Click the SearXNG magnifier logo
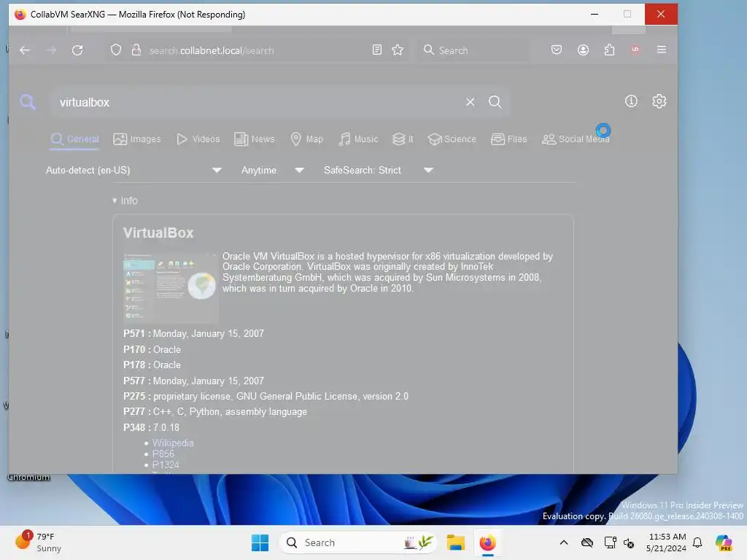This screenshot has height=560, width=747. pyautogui.click(x=28, y=101)
